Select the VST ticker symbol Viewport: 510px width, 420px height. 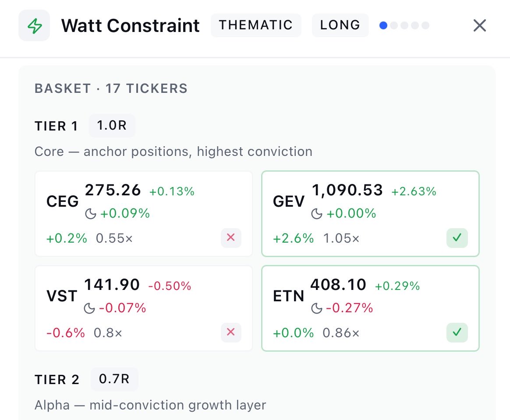62,296
